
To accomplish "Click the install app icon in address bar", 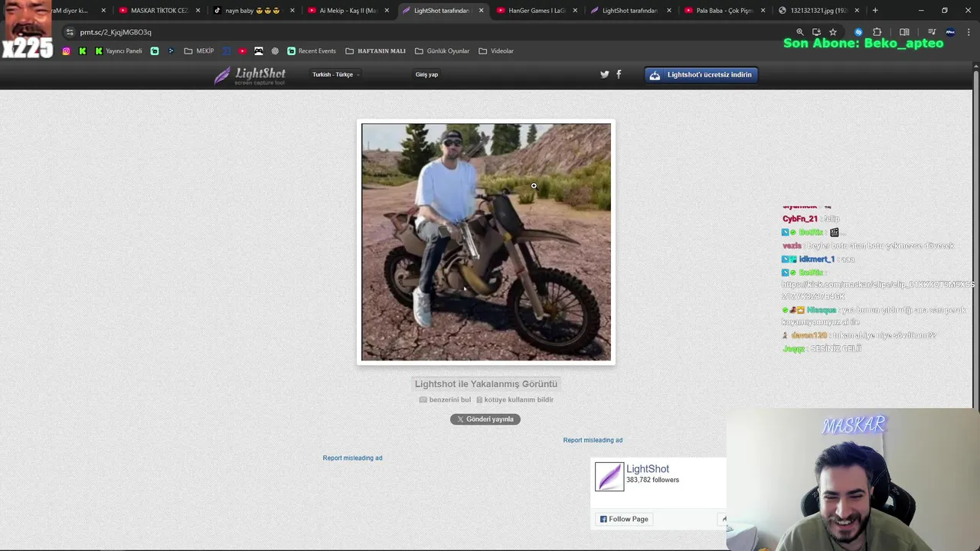I will (816, 32).
